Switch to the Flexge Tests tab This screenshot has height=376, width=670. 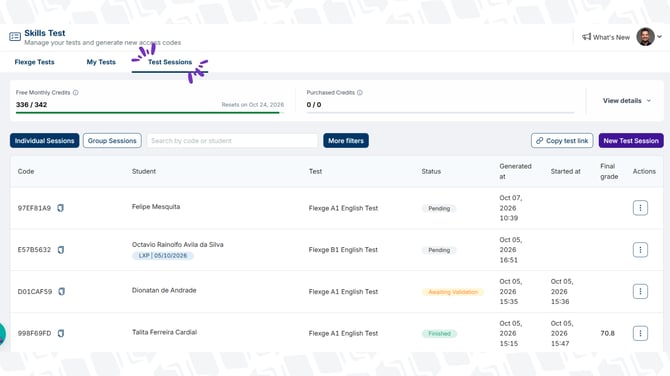coord(35,62)
